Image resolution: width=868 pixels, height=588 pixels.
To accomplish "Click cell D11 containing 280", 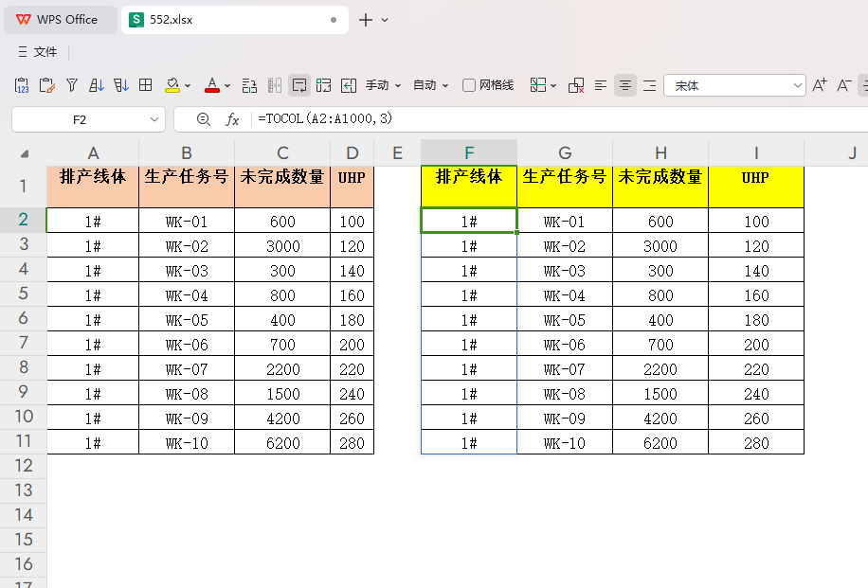I will pos(353,443).
